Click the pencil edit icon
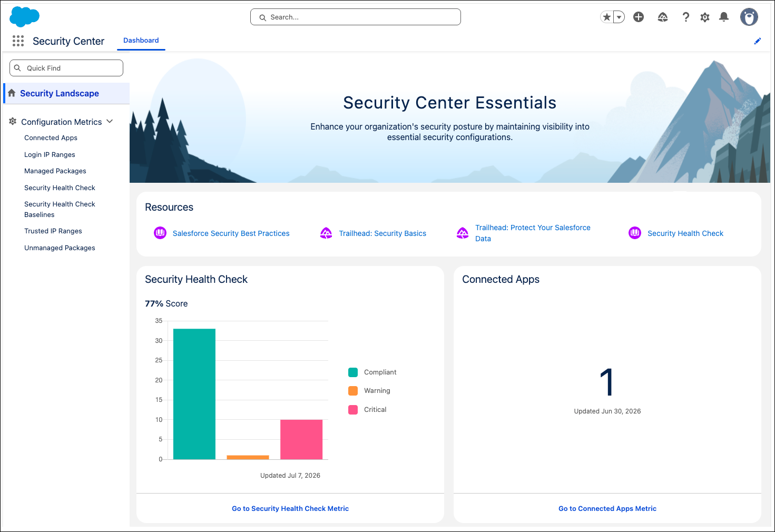Image resolution: width=775 pixels, height=532 pixels. (758, 41)
